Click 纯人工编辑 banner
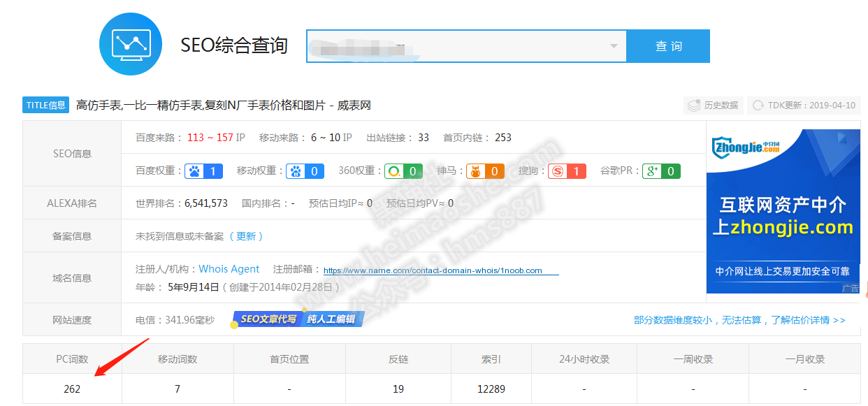868x406 pixels. pos(333,319)
